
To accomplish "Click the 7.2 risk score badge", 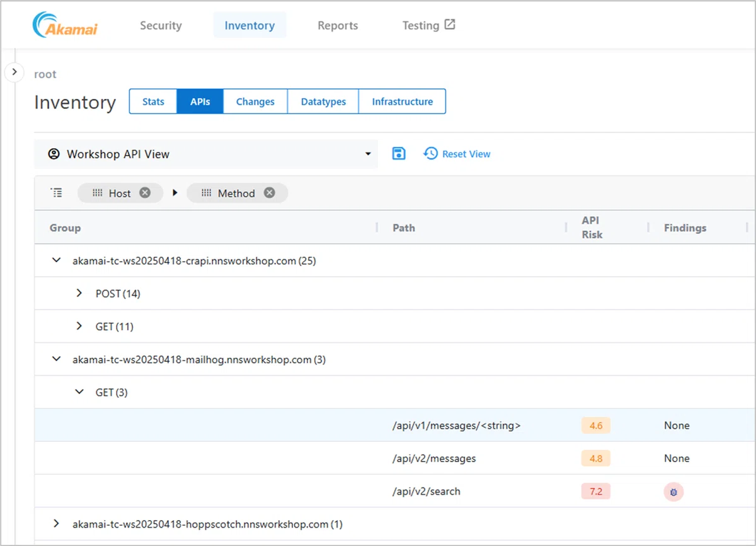I will [596, 491].
